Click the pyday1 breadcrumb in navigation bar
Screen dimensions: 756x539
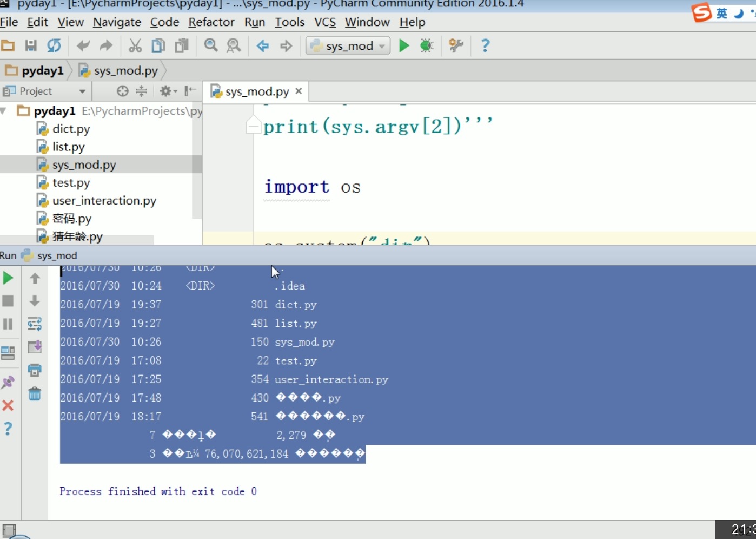tap(42, 71)
